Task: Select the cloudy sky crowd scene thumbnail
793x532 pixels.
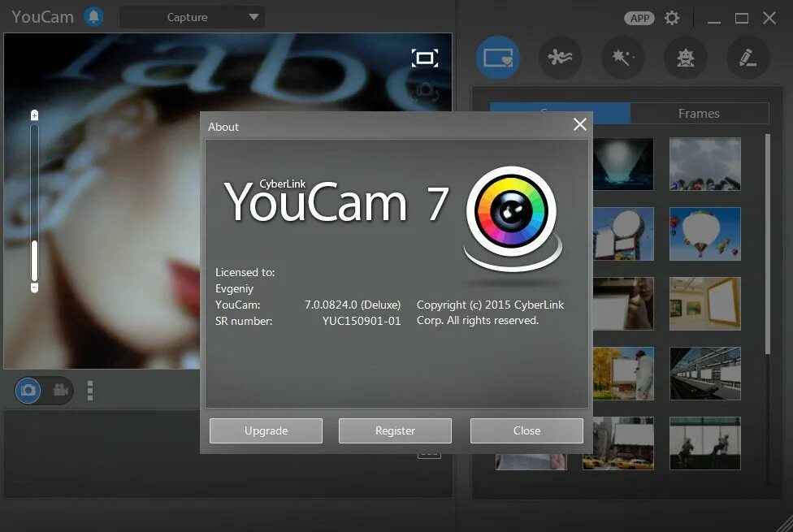Action: click(x=705, y=164)
